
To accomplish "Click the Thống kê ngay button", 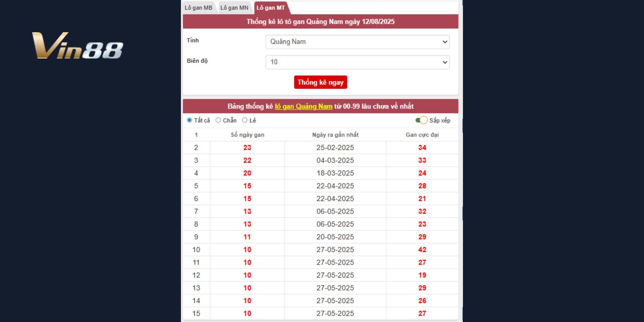I will tap(320, 82).
